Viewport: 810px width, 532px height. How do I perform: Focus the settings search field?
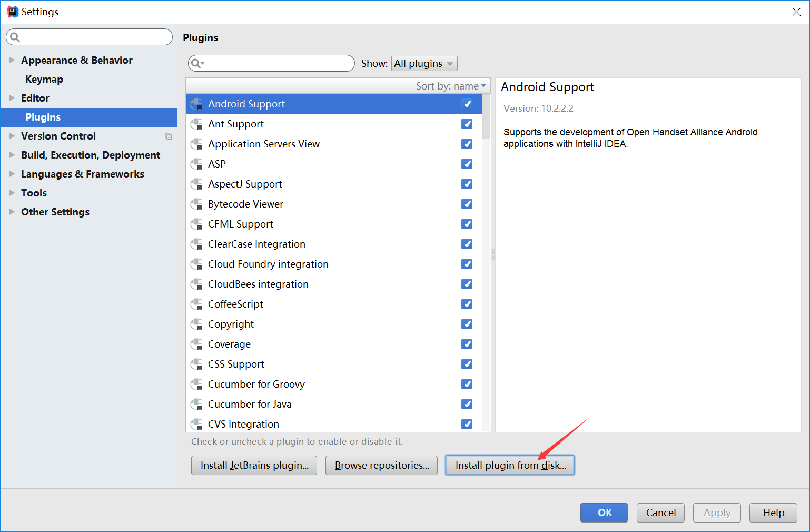[89, 37]
